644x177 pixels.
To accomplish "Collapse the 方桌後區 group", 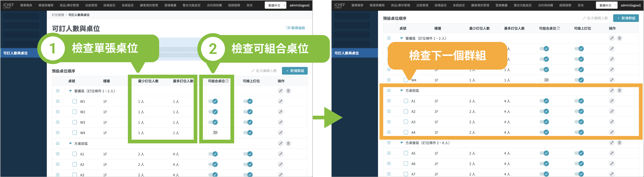I will click(402, 143).
